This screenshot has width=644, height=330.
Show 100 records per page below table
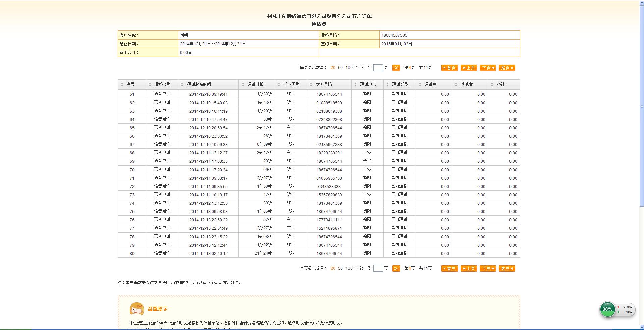point(349,268)
